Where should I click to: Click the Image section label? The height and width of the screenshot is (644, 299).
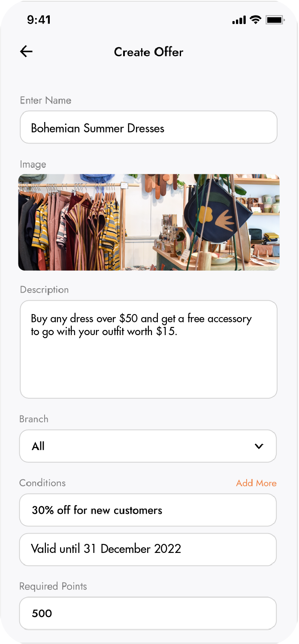point(33,165)
